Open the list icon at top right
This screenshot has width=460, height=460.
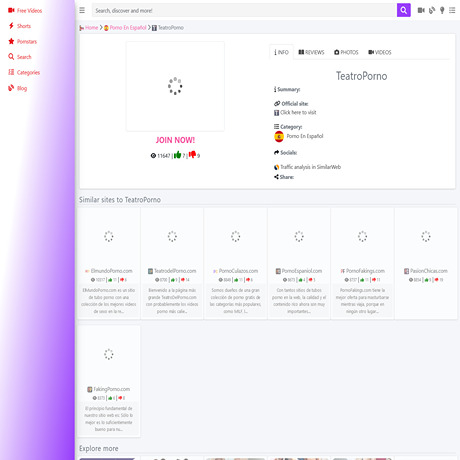(x=452, y=10)
